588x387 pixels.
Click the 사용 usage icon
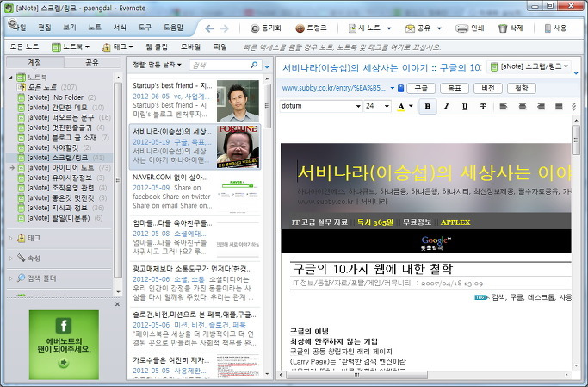[548, 28]
